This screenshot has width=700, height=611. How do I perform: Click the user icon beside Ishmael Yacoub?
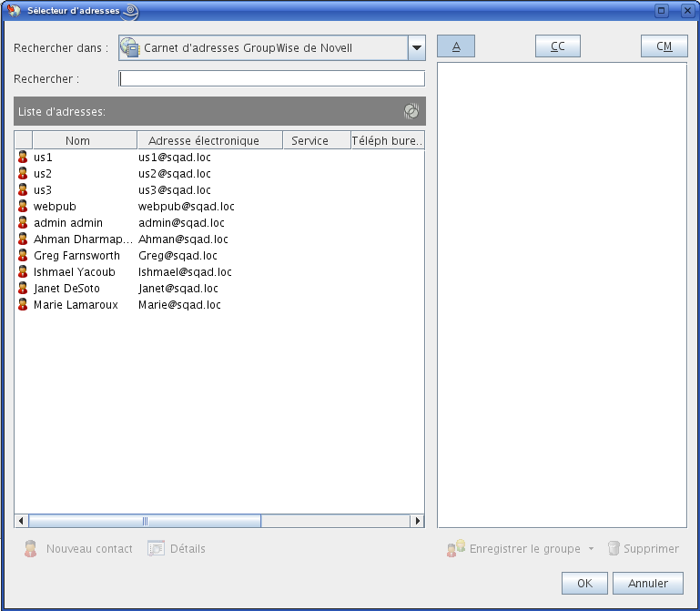[23, 271]
